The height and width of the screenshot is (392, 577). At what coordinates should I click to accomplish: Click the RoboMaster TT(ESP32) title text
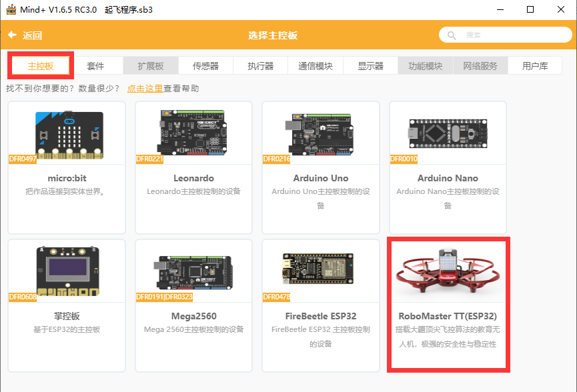[x=448, y=316]
